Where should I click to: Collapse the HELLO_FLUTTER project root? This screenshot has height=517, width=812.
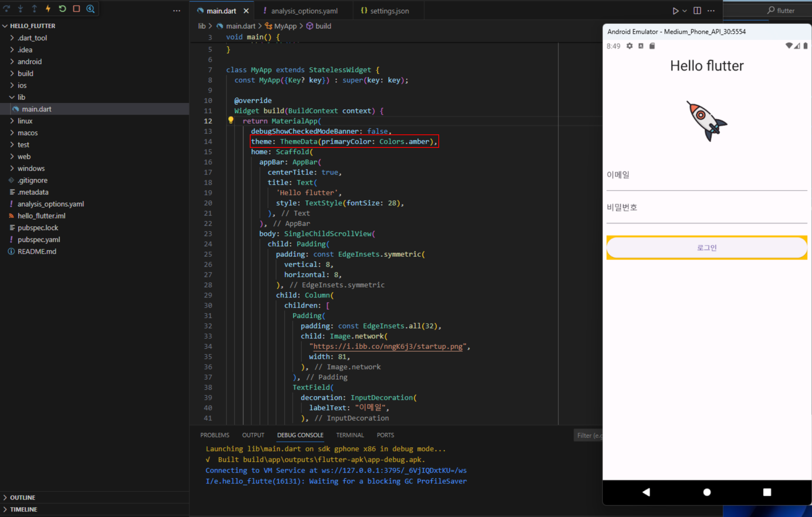5,26
